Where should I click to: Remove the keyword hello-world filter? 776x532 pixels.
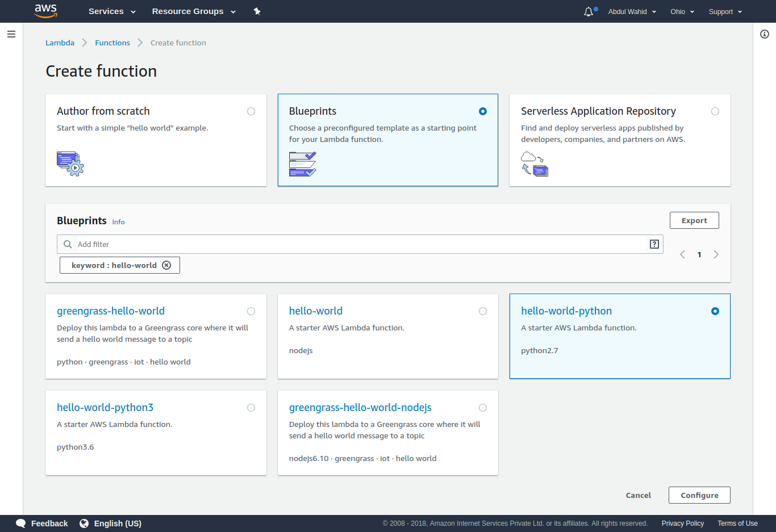coord(166,265)
